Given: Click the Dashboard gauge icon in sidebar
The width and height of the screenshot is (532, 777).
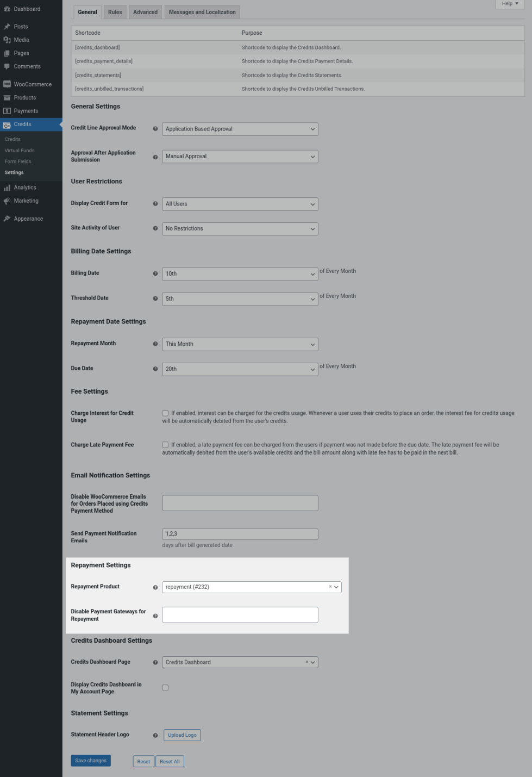Looking at the screenshot, I should (7, 9).
